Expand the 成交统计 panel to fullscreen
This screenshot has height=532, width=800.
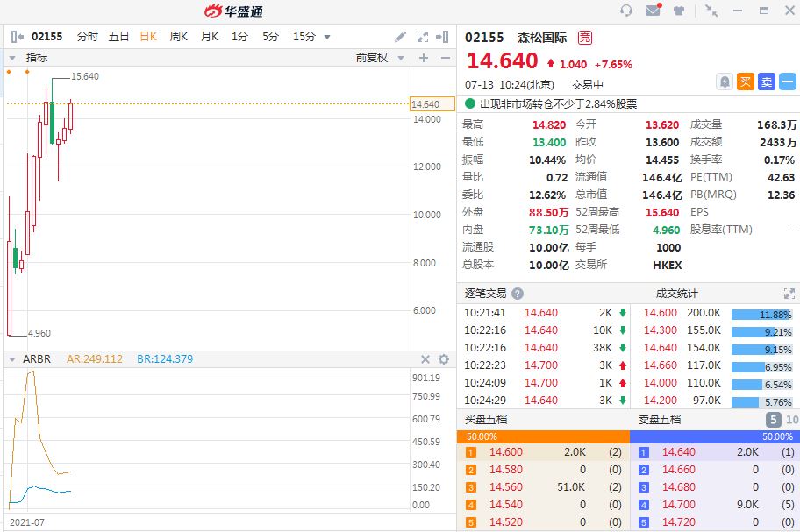tap(789, 294)
